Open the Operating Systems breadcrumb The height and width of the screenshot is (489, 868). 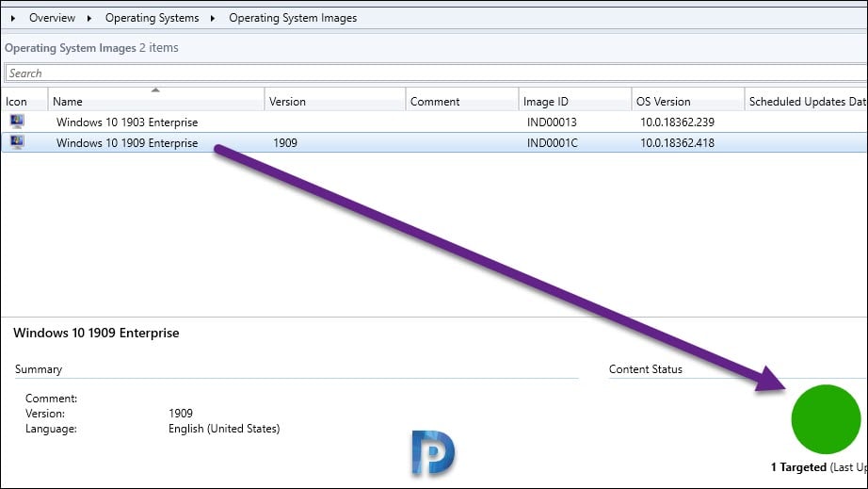pos(152,18)
